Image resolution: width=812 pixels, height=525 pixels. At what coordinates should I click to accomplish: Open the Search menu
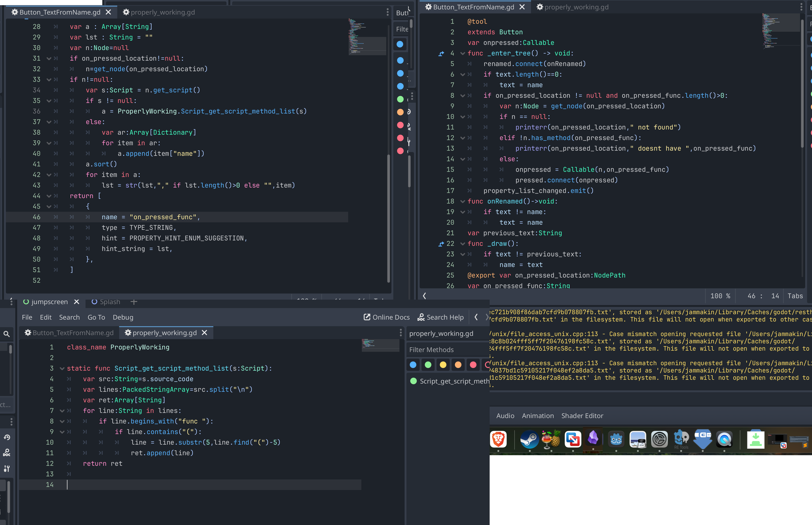(x=69, y=317)
